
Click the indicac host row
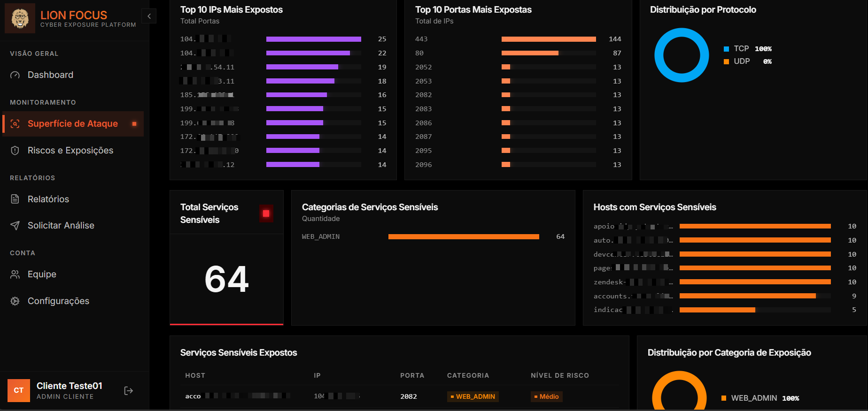click(x=725, y=310)
